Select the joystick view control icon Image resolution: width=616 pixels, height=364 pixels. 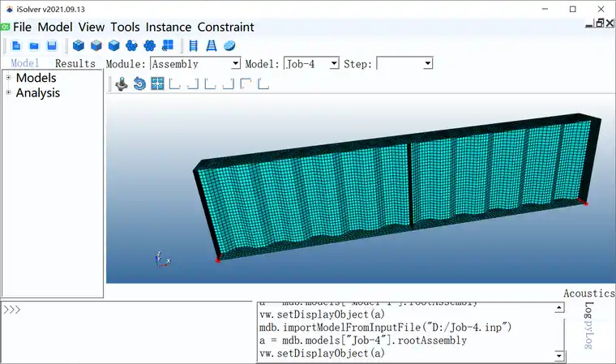(122, 84)
